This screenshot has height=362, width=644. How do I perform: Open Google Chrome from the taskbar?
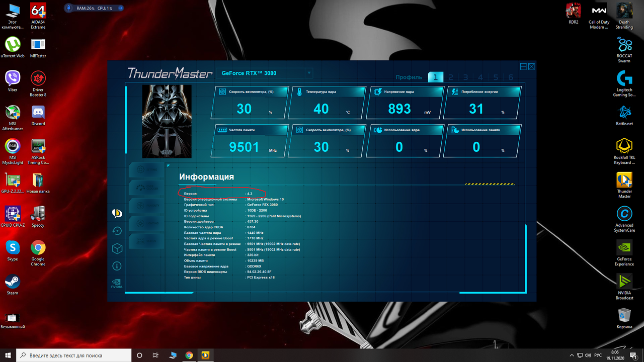[189, 355]
